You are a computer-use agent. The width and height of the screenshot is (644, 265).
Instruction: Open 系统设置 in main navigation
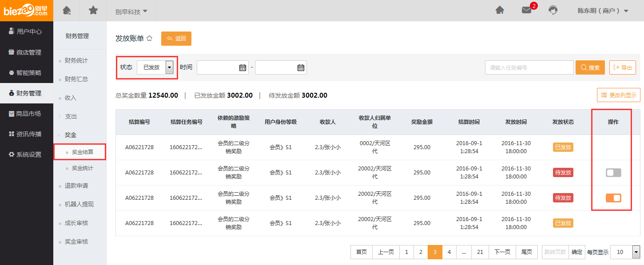[x=27, y=154]
